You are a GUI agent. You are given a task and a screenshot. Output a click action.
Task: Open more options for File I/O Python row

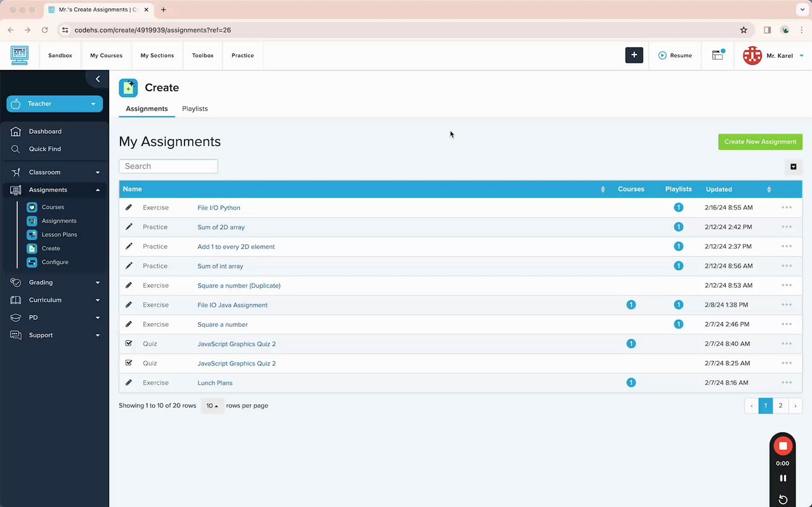click(x=787, y=207)
